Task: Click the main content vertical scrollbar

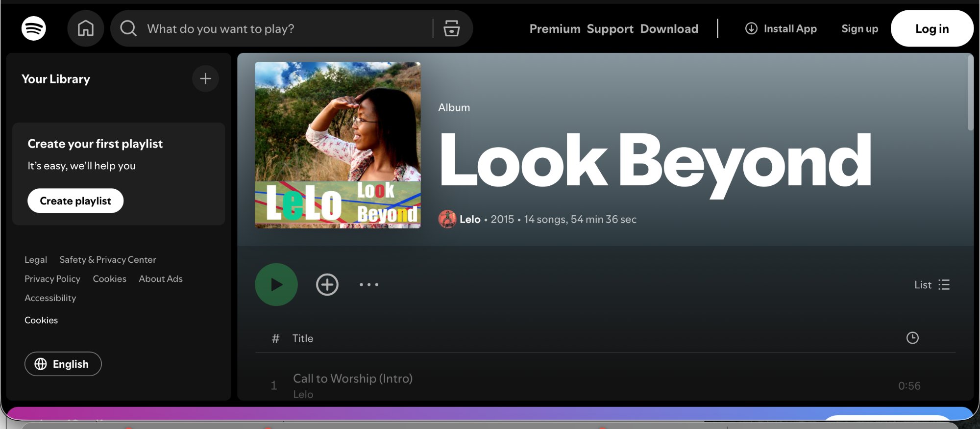Action: coord(970,93)
